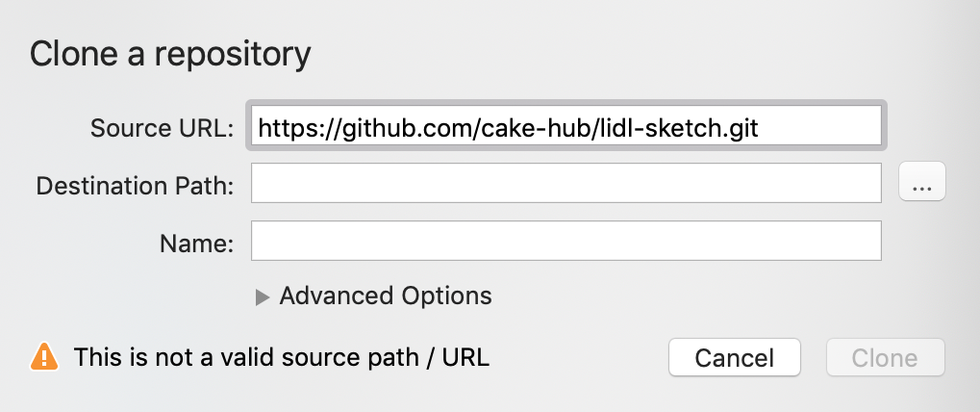
Task: Open the destination path browse button
Action: click(x=922, y=182)
